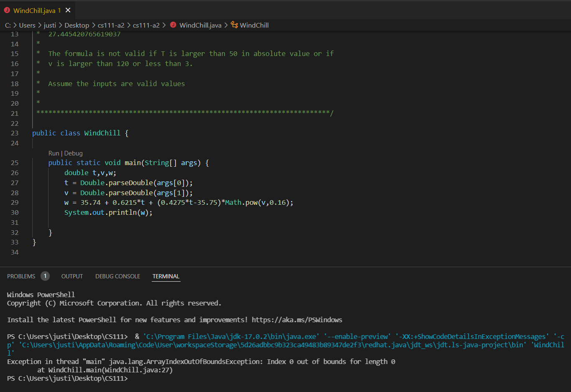Click line number 29 in gutter
The width and height of the screenshot is (571, 392).
[x=15, y=202]
